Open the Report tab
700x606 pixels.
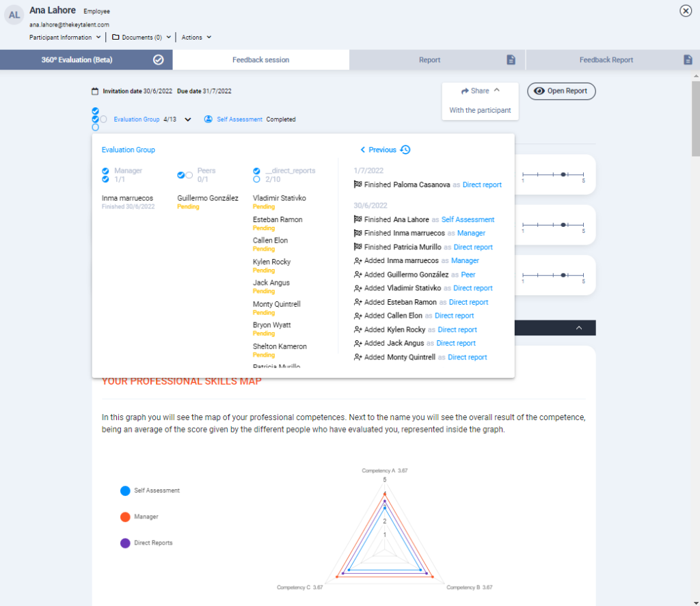(x=429, y=60)
